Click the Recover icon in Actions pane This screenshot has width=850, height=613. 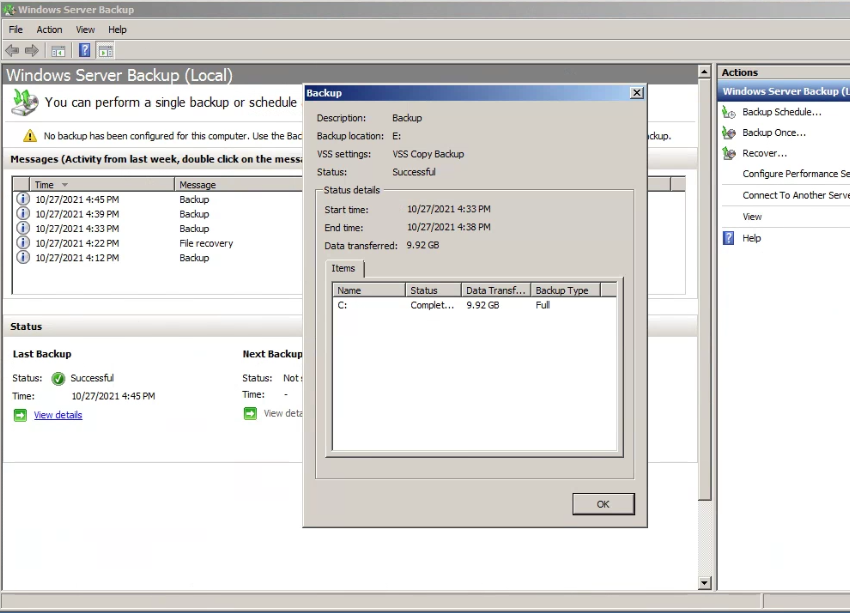point(729,153)
